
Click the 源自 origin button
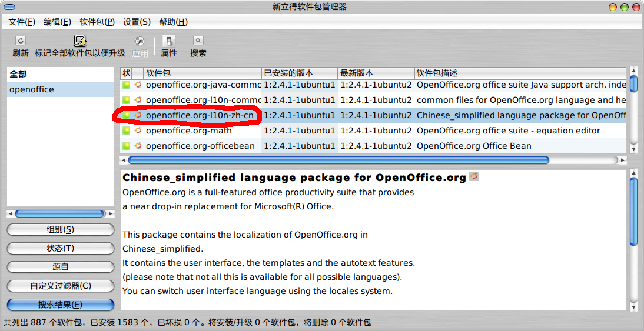(61, 267)
